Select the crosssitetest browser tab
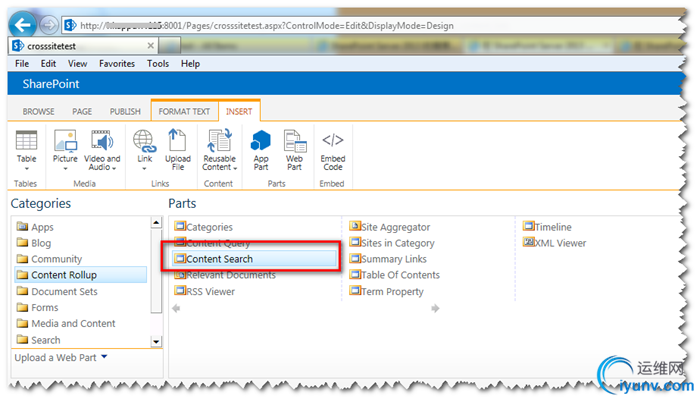Screen dimensions: 700x402 click(x=83, y=46)
